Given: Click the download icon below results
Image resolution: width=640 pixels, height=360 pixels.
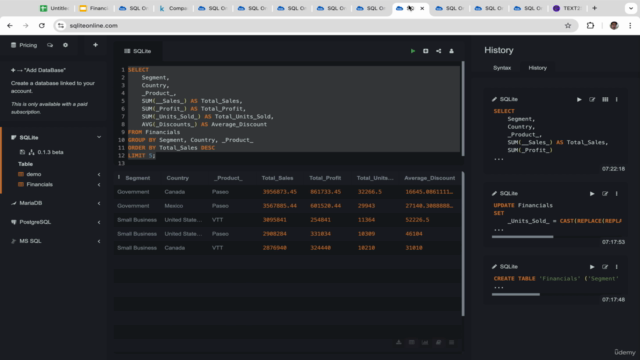Looking at the screenshot, I should coord(398,342).
